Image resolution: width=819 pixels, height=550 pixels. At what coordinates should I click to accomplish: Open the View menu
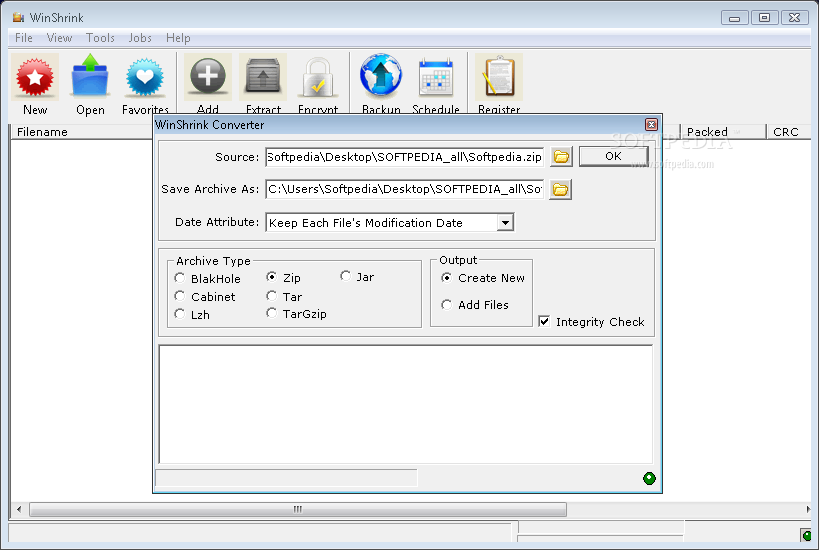[59, 38]
